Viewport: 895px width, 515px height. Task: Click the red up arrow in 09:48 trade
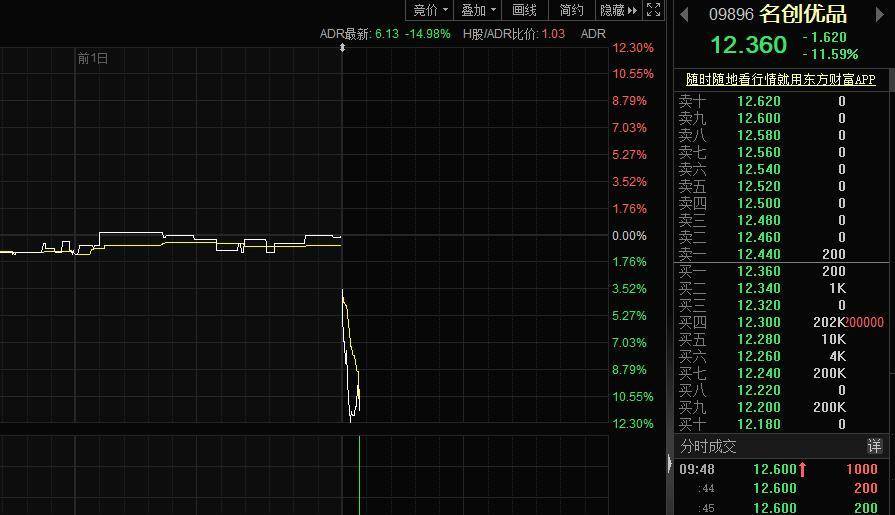802,469
